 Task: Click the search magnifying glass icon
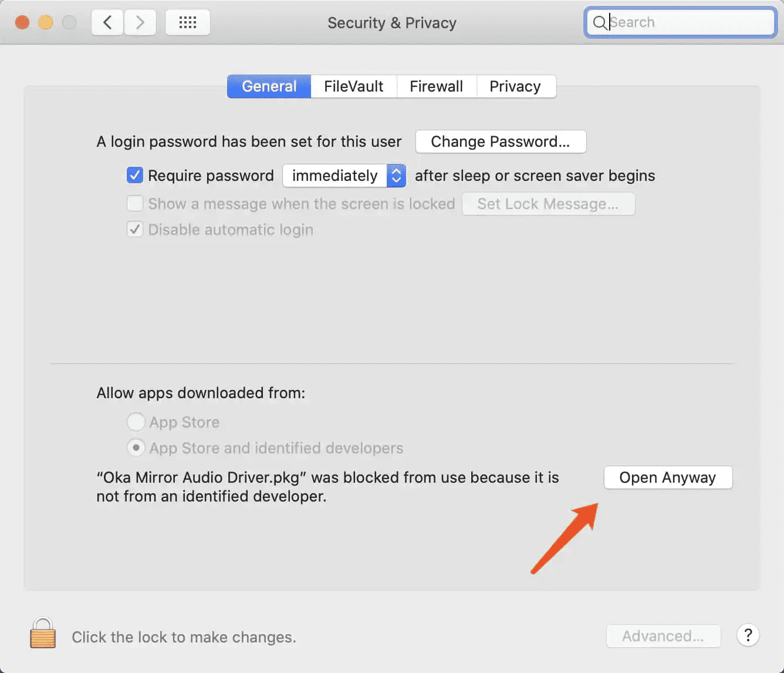pos(599,23)
